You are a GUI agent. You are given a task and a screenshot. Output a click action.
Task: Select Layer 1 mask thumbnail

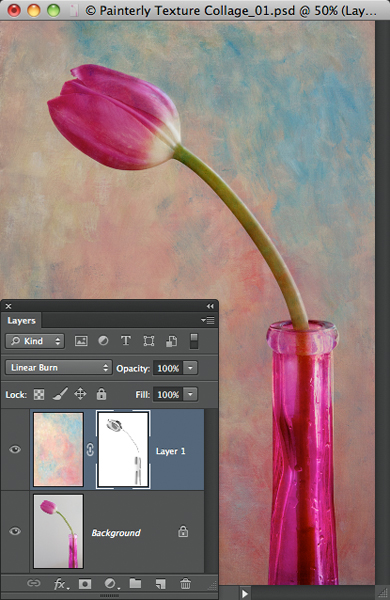[123, 449]
